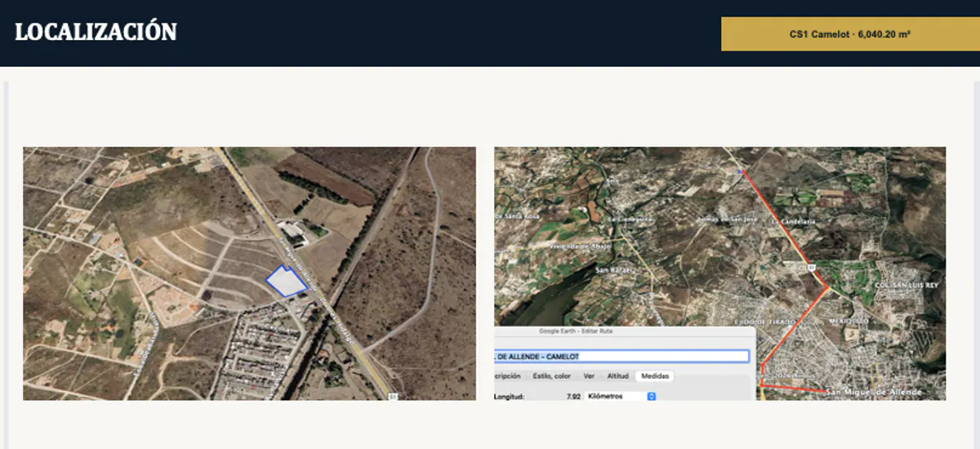Open the Kilómetros unit dropdown
The width and height of the screenshot is (980, 449).
click(621, 396)
